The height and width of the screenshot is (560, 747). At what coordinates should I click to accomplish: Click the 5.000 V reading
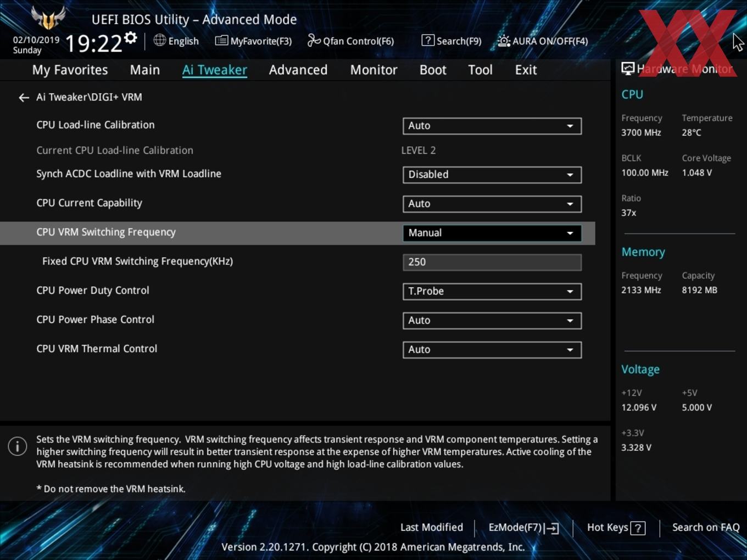[697, 407]
